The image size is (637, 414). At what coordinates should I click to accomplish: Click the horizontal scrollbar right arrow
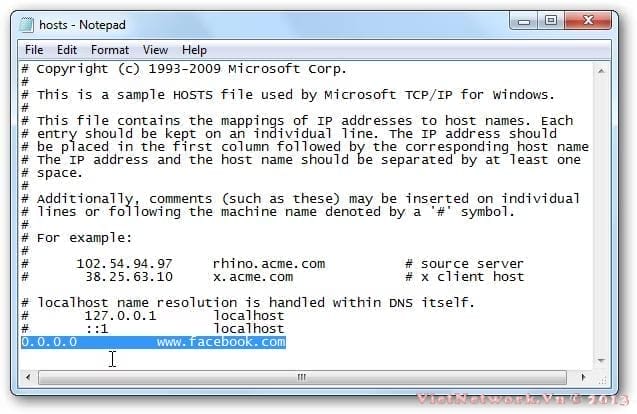[583, 377]
